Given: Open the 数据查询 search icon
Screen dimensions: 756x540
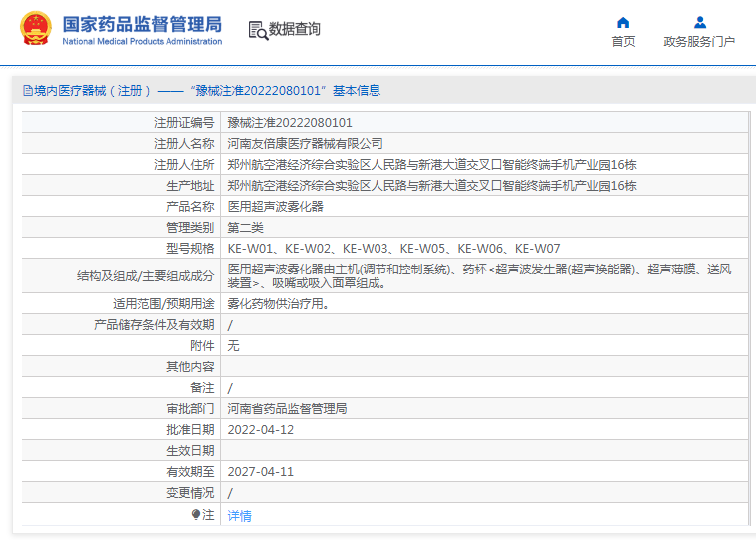Looking at the screenshot, I should (x=258, y=30).
